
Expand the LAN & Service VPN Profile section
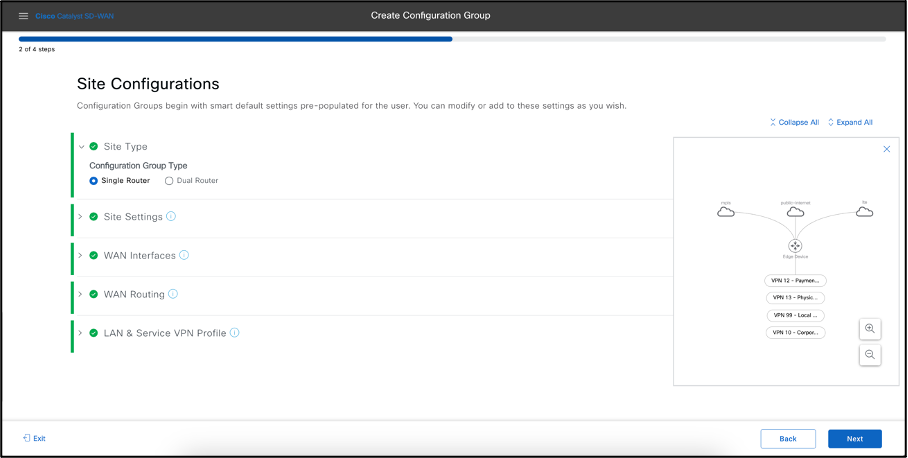click(x=81, y=333)
